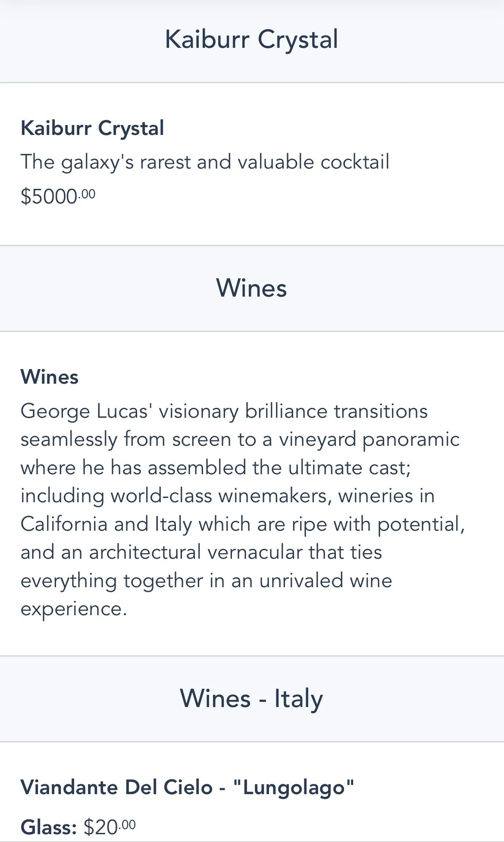Tap "everything together in an unrivaled wine" line
Viewport: 504px width, 842px height.
coord(207,581)
